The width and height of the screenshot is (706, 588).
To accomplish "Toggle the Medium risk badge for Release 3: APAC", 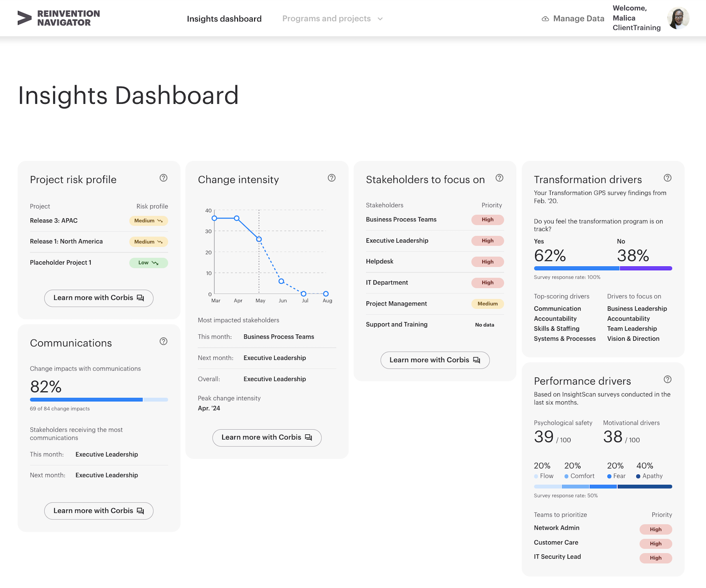I will tap(148, 220).
